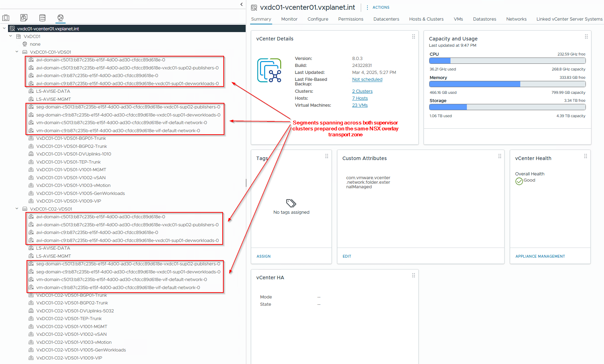The image size is (604, 364).
Task: Select VxDC01-C01-VDS01-V1003-vMotion port group
Action: [73, 185]
